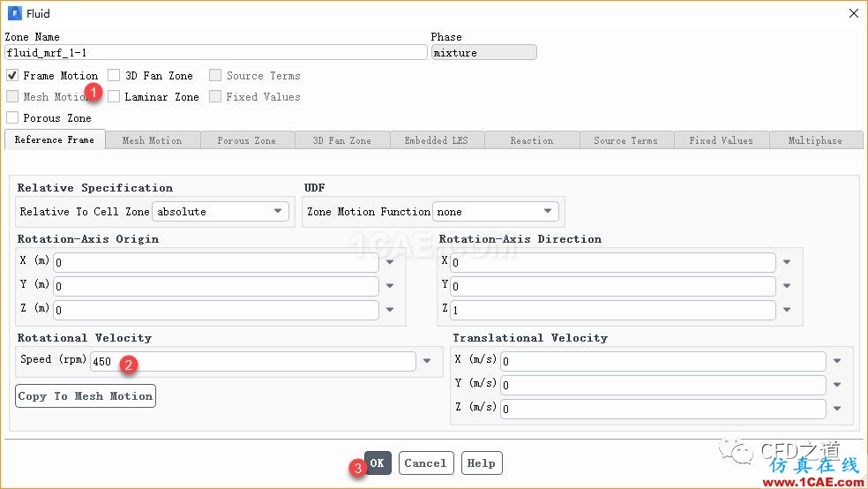
Task: Click the Translational Velocity Y (m/s) field
Action: coord(663,385)
